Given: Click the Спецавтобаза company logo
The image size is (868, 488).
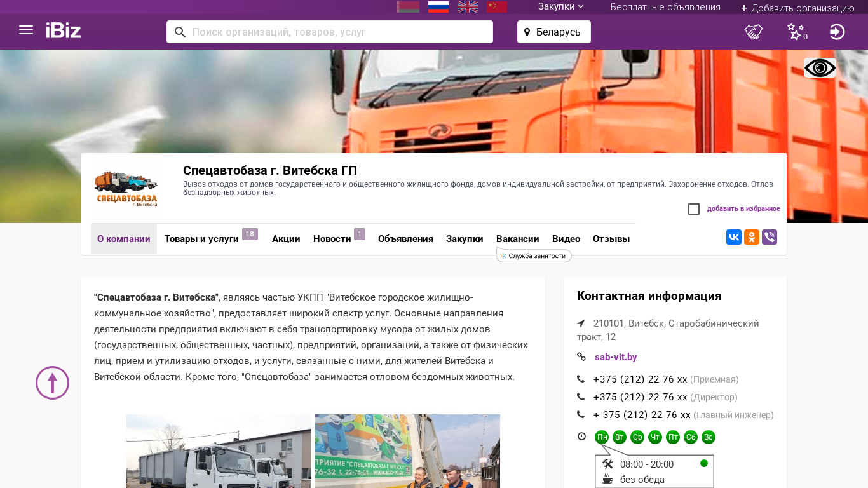Looking at the screenshot, I should 126,189.
